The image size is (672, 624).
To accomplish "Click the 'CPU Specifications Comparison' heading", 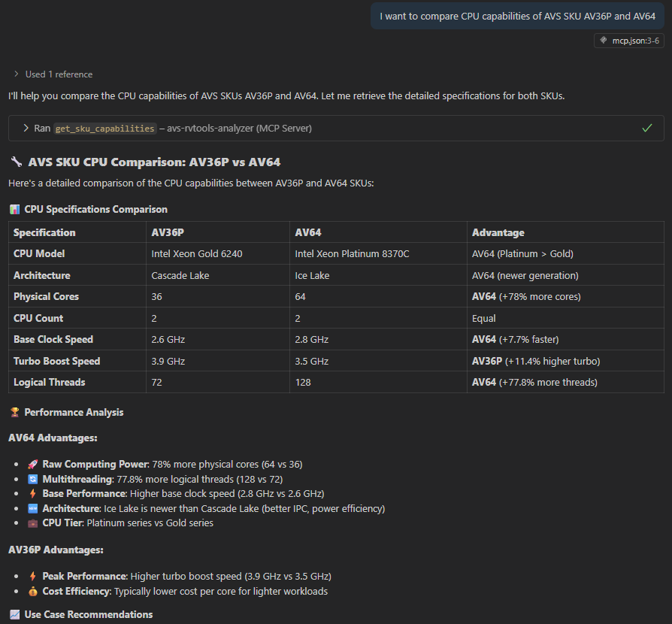I will tap(95, 209).
